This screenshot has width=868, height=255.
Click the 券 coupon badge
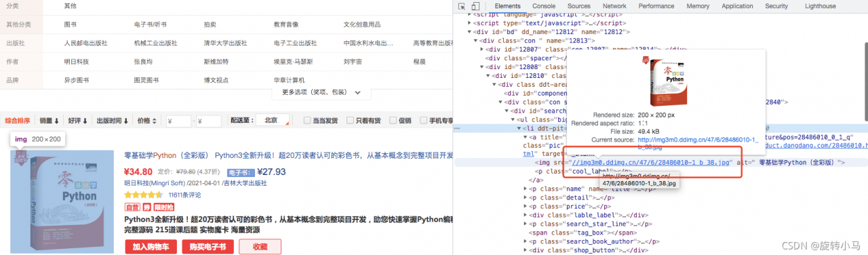pos(146,207)
